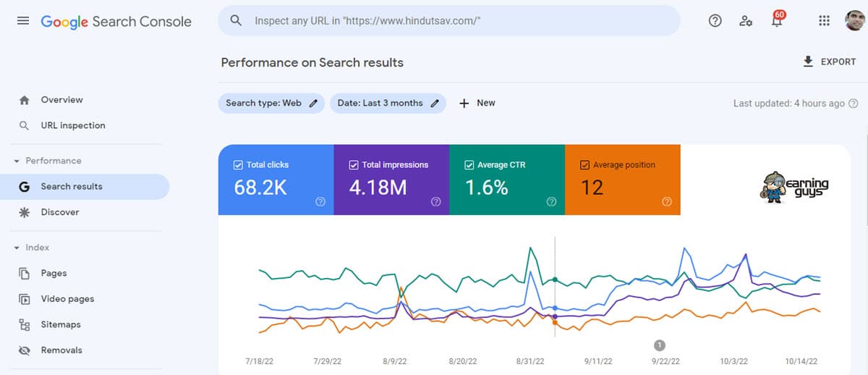Viewport: 868px width, 375px height.
Task: Click the 68.2K total clicks value
Action: coord(260,187)
